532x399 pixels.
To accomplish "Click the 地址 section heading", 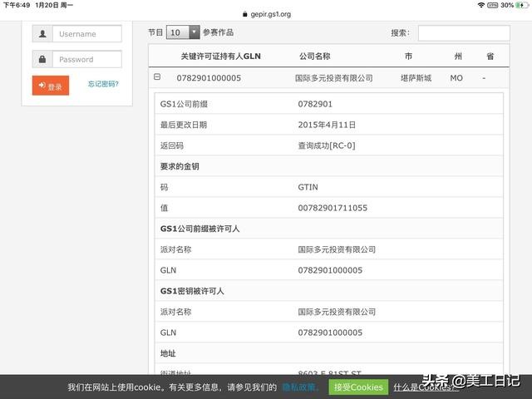I will [168, 353].
